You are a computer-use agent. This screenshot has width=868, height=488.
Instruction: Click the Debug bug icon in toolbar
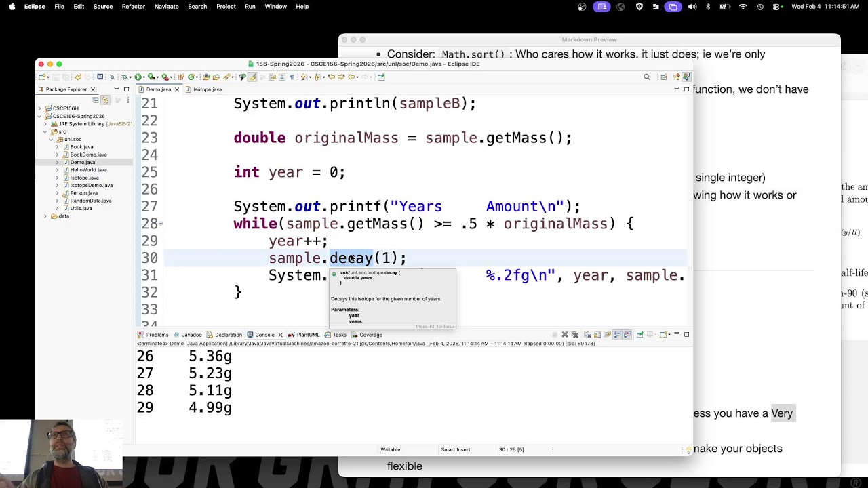pos(124,77)
